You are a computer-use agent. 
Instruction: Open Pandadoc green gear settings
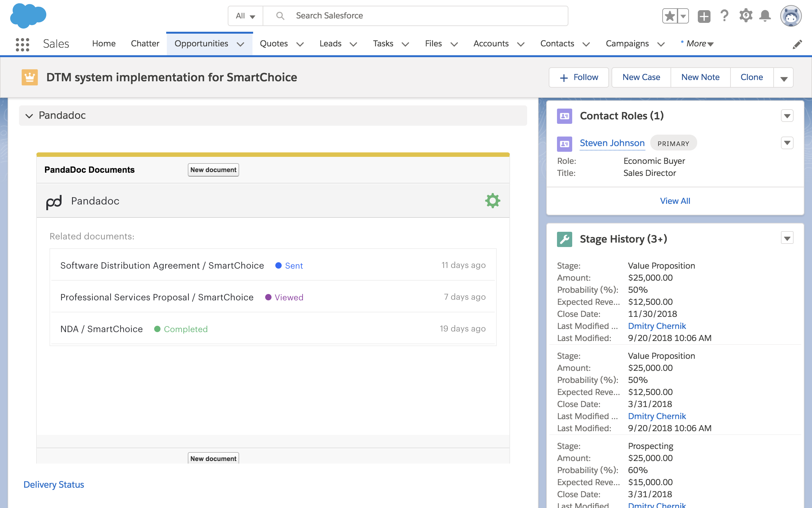pos(493,201)
